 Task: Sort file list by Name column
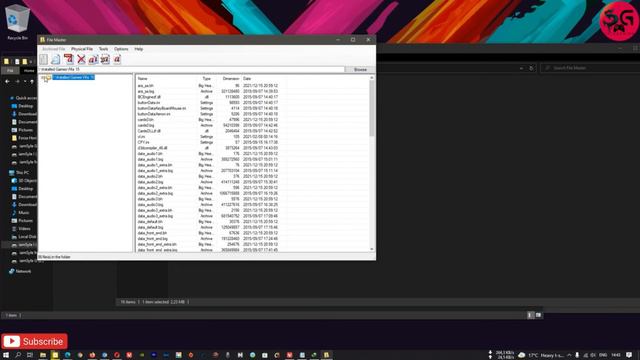point(142,78)
